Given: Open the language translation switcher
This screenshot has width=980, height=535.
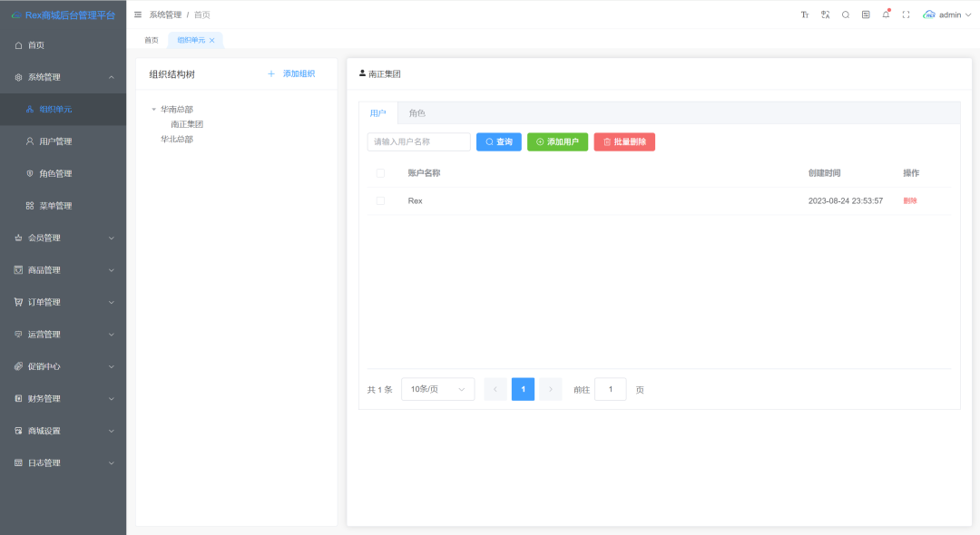Looking at the screenshot, I should coord(825,15).
